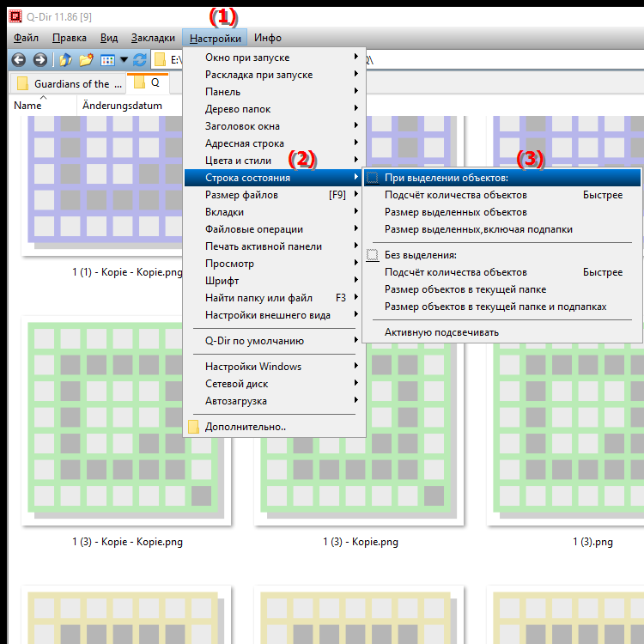
Task: Open the Закладки menu
Action: click(153, 38)
